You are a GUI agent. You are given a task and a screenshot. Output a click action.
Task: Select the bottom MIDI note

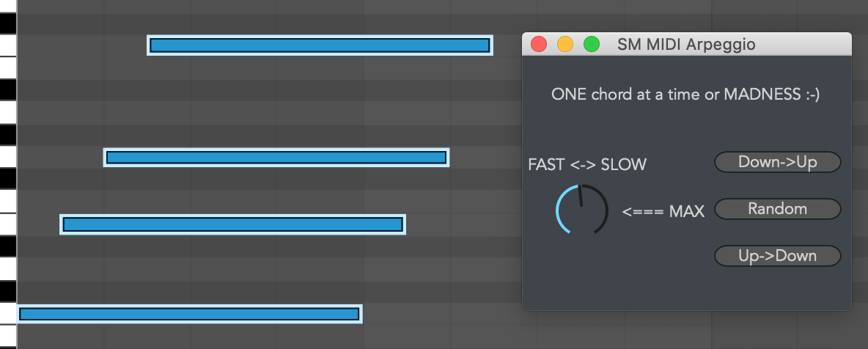(189, 314)
